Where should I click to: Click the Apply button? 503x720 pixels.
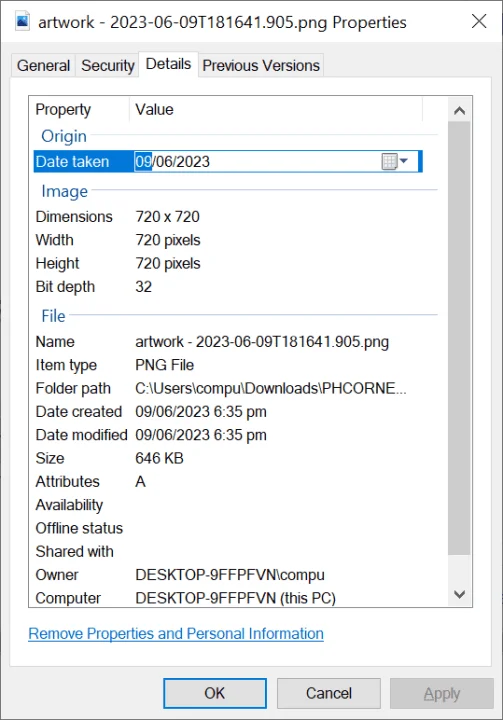(x=442, y=693)
